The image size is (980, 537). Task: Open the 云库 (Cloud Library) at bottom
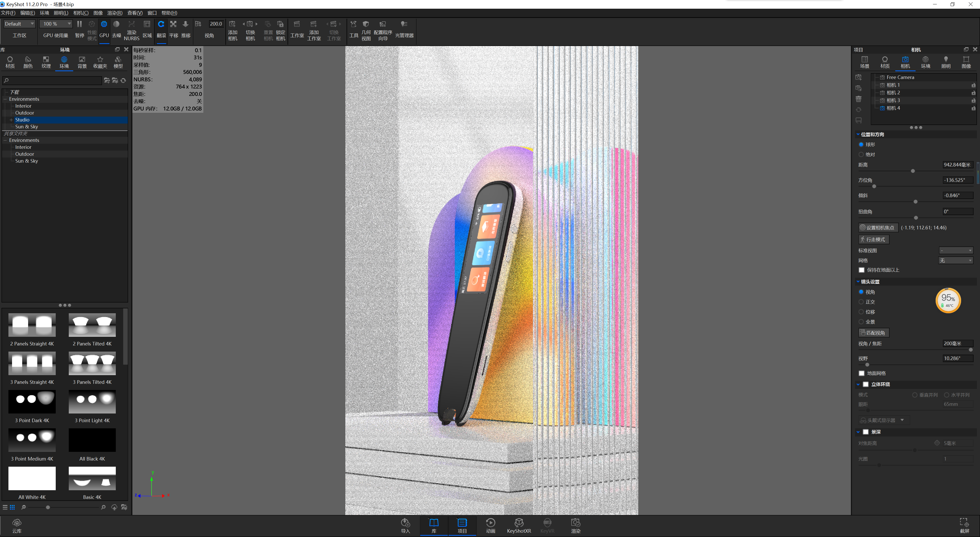17,525
